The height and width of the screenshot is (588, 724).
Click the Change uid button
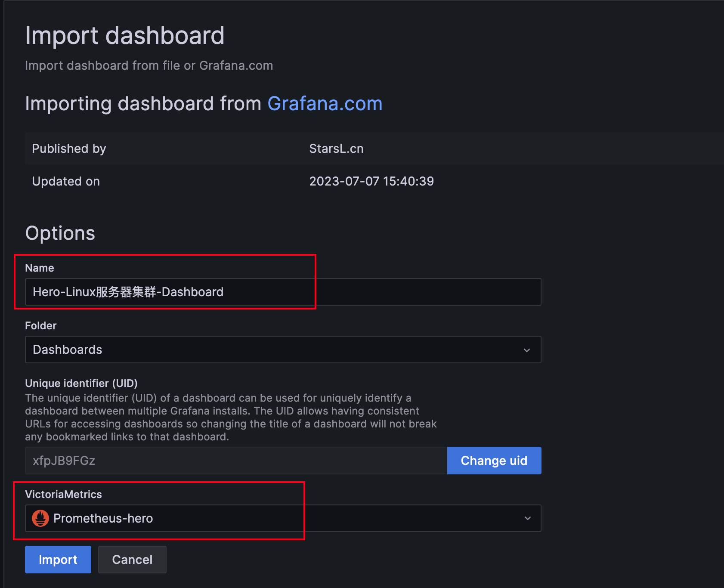tap(494, 461)
